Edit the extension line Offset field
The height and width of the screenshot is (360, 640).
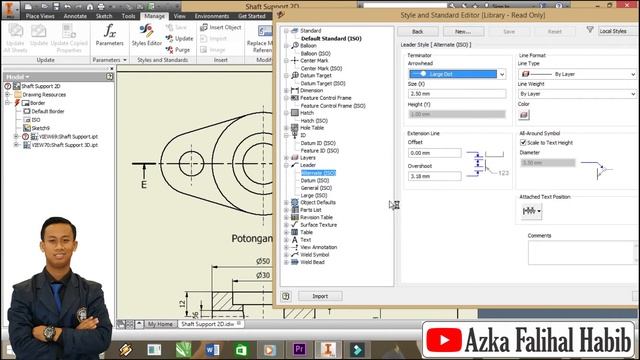pyautogui.click(x=434, y=153)
